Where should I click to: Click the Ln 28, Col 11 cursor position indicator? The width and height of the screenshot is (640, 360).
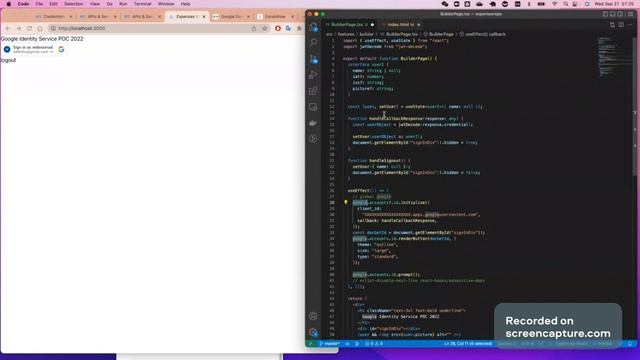click(468, 344)
